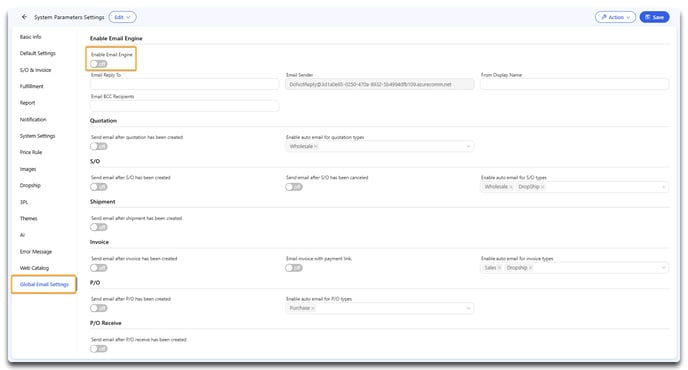Enable send email after quotation created

[x=99, y=146]
